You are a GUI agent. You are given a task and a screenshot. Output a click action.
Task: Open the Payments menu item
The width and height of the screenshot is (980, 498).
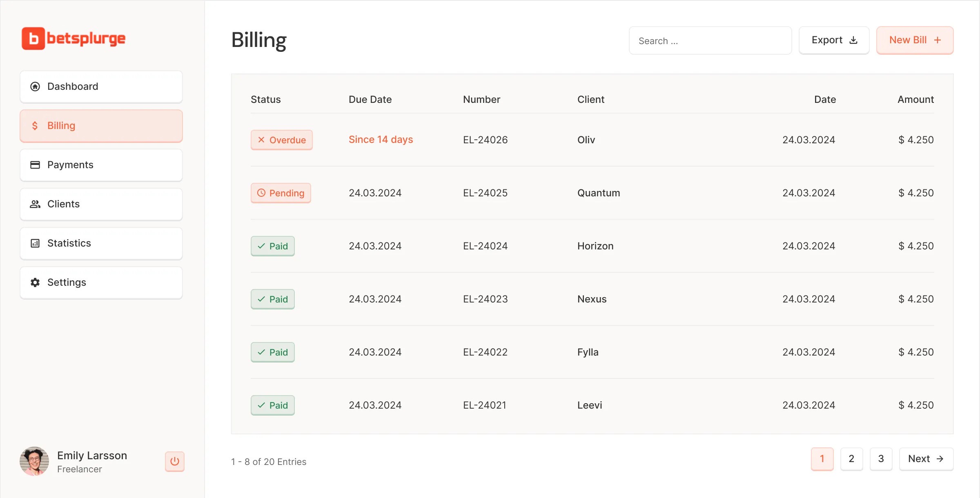[101, 165]
